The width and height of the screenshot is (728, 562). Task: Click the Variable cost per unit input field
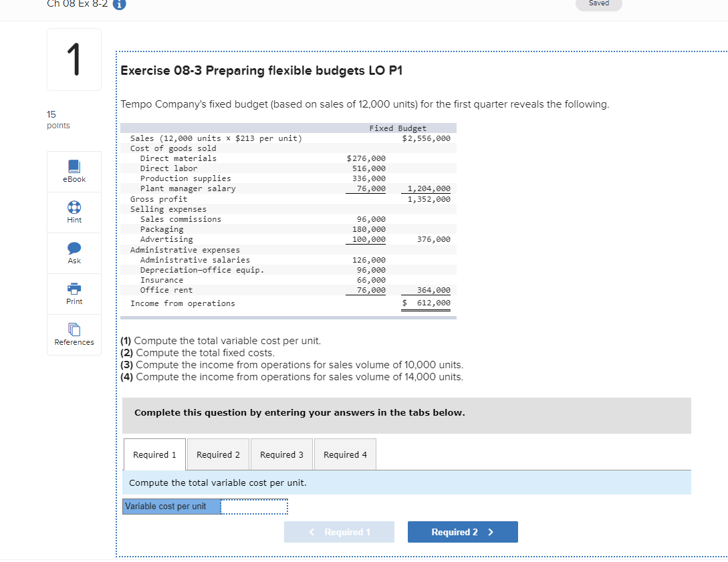coord(254,507)
